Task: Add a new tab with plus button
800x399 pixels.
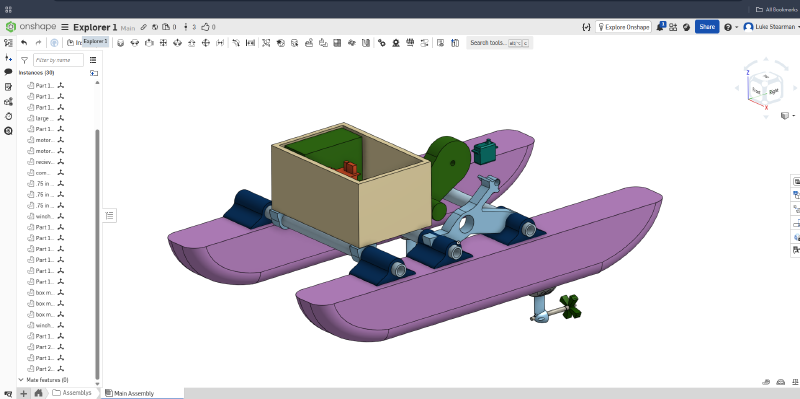Action: coord(23,393)
